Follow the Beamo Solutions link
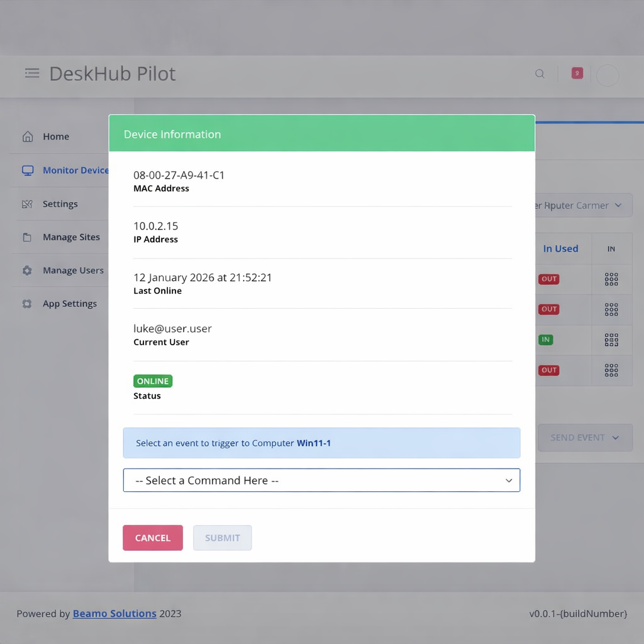 (114, 614)
